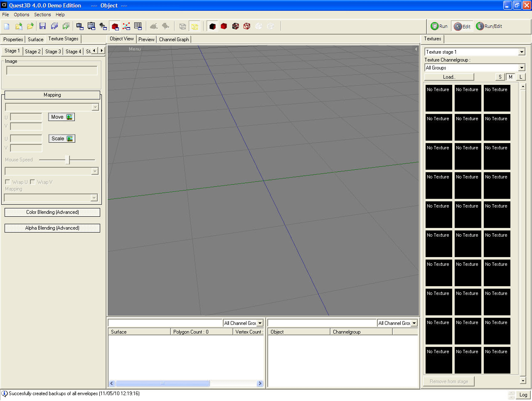
Task: Click the icon on the Move button
Action: coord(69,117)
